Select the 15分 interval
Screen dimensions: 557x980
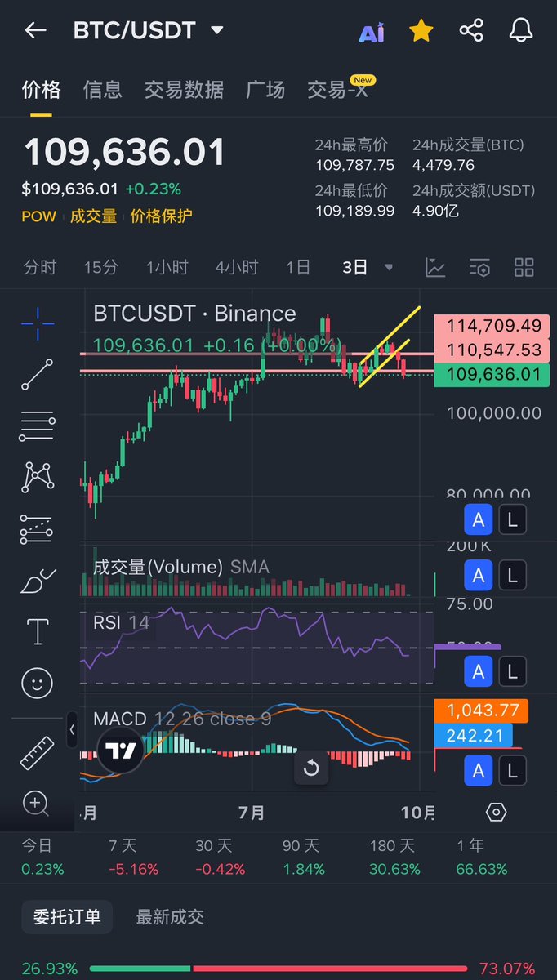[100, 267]
